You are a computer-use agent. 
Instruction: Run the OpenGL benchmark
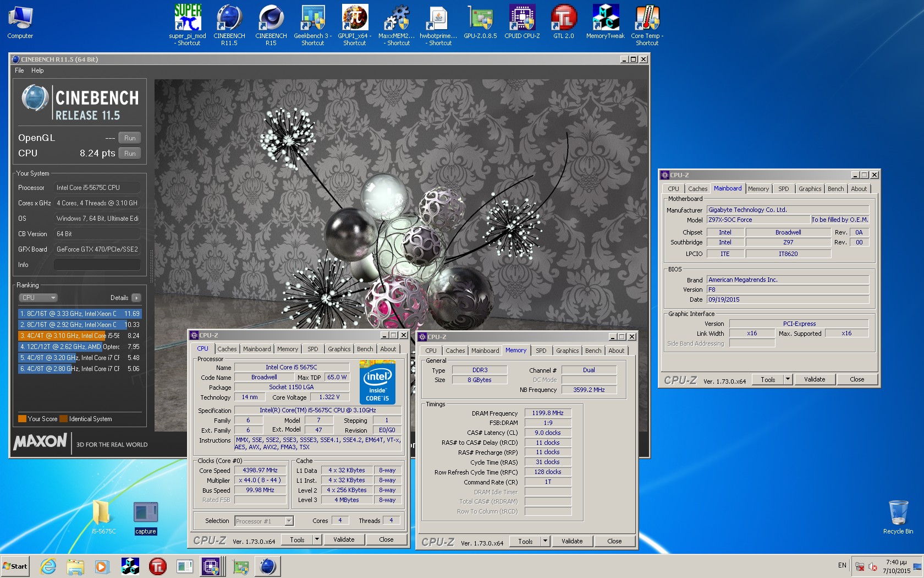[130, 138]
